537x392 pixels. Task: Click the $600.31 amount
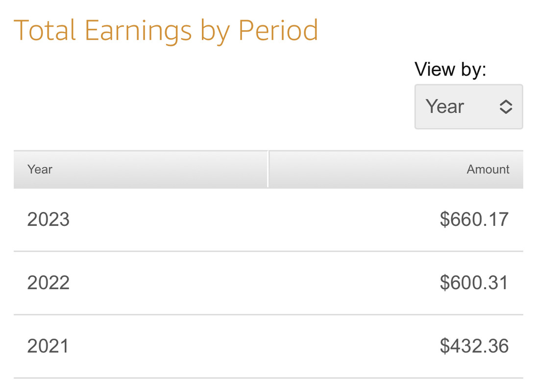pos(474,283)
